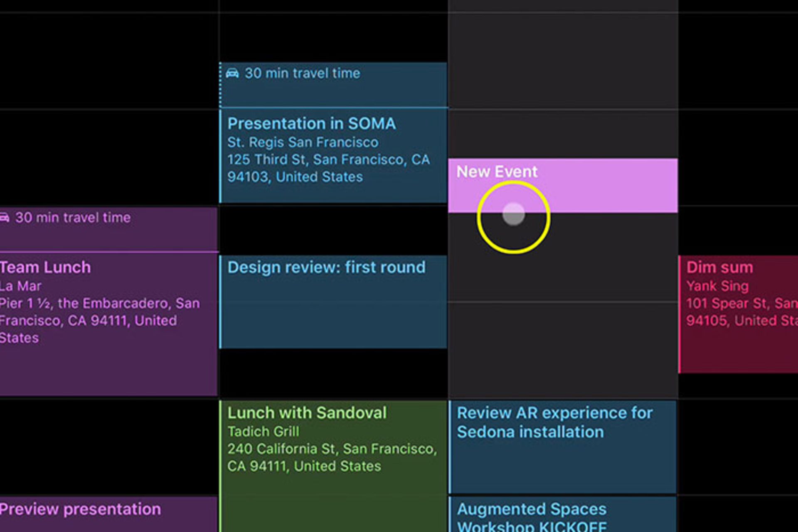Viewport: 798px width, 532px height.
Task: Select Design review: first round event
Action: [333, 302]
